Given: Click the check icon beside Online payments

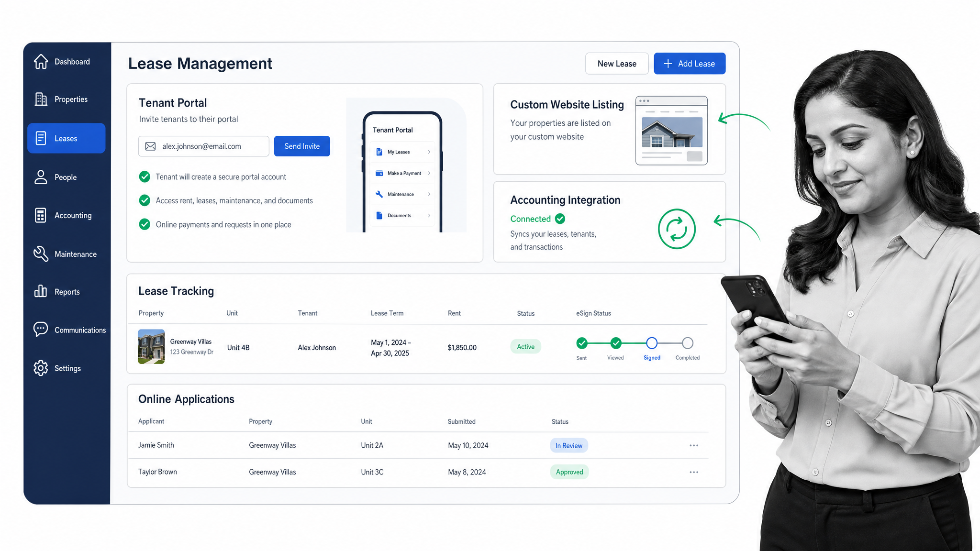Looking at the screenshot, I should (x=145, y=224).
